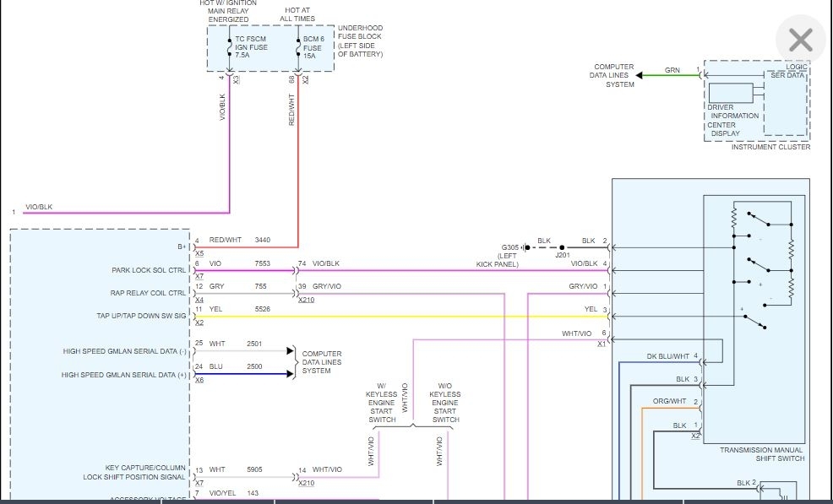Select the BCM 6 FUSE 15A text
The image size is (833, 504).
point(313,47)
